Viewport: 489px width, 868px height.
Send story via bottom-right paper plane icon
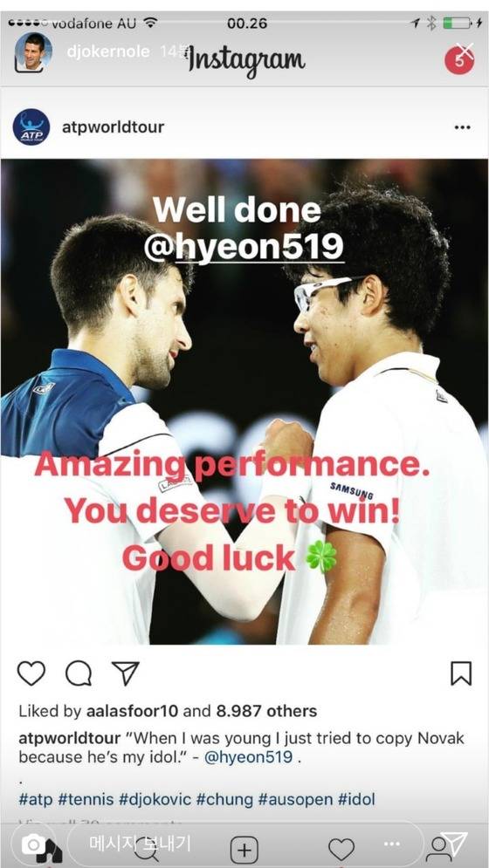(455, 843)
